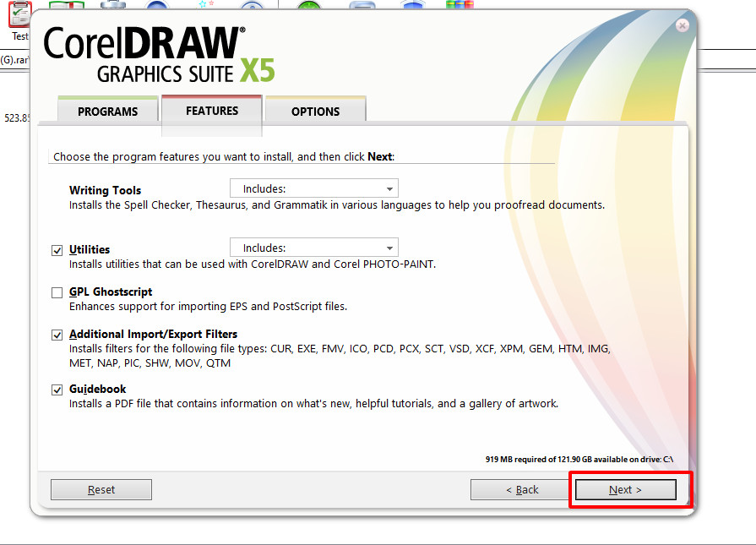
Task: Switch to the PROGRAMS tab
Action: (x=107, y=111)
